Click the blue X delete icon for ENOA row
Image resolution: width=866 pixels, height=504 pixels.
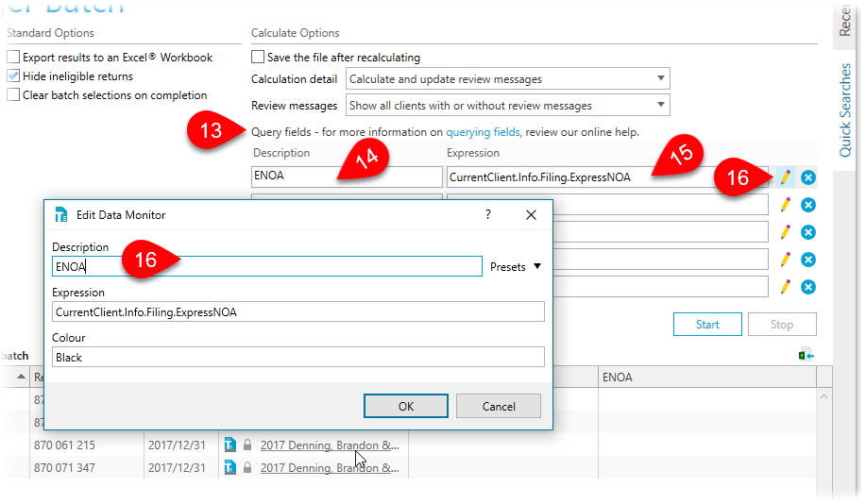(x=808, y=177)
